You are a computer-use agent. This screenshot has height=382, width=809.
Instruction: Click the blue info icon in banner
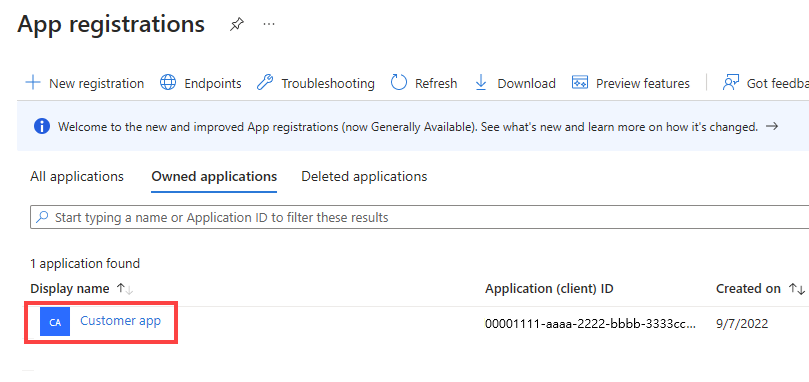[42, 126]
